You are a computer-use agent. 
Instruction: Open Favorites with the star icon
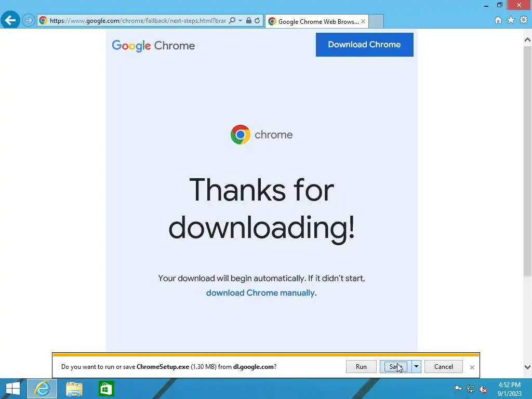tap(511, 20)
